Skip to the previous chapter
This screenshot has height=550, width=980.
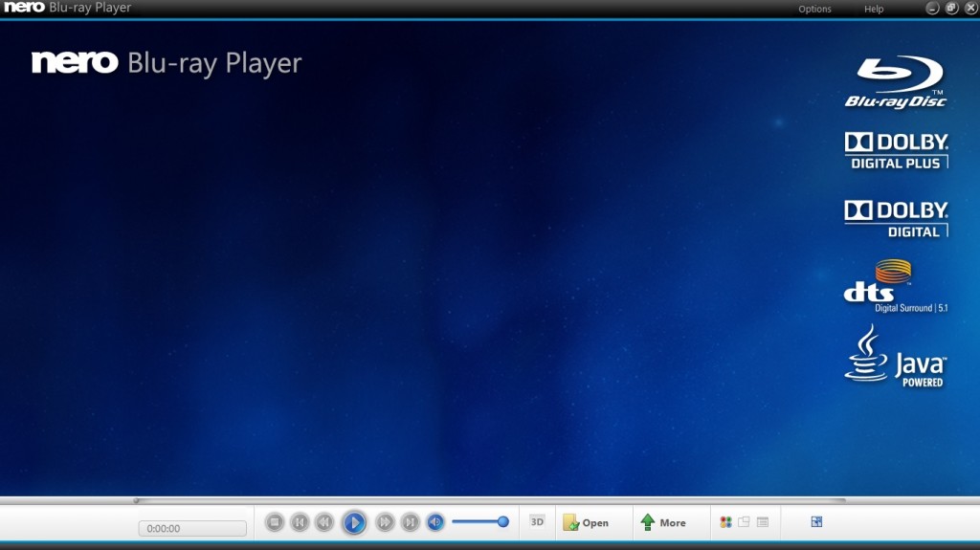coord(300,522)
